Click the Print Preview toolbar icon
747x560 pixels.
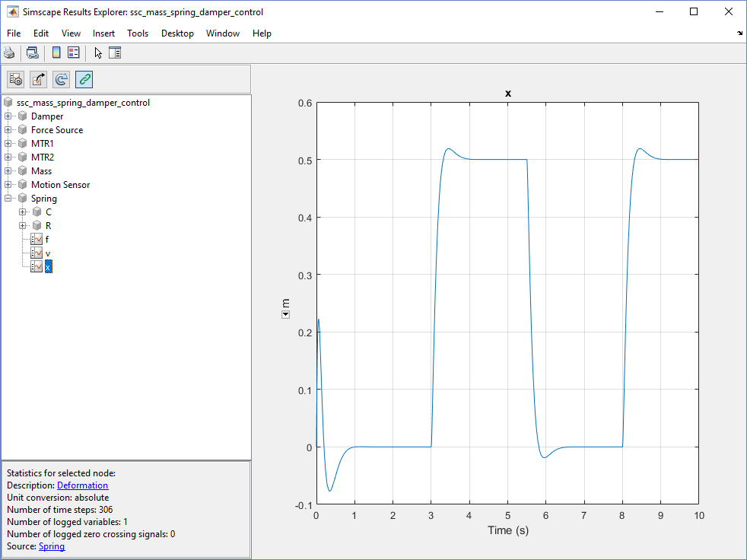(33, 52)
